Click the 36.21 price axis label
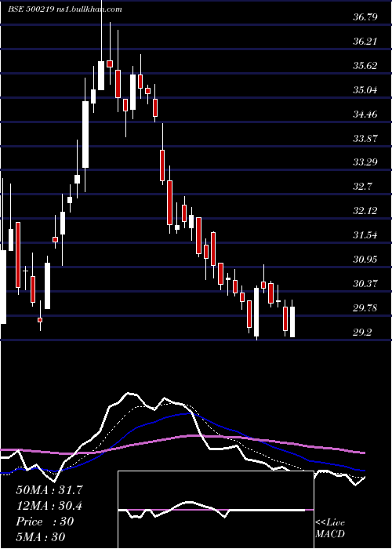Viewport: 392px width, 549px height. click(365, 42)
